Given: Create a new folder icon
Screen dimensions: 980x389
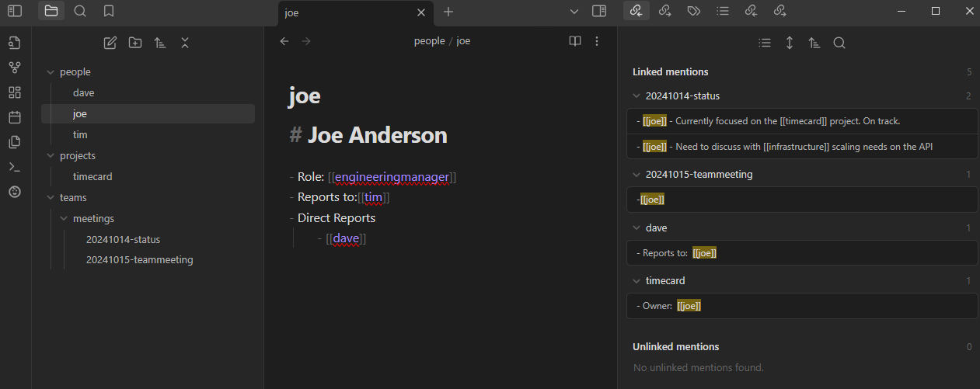Looking at the screenshot, I should click(135, 43).
